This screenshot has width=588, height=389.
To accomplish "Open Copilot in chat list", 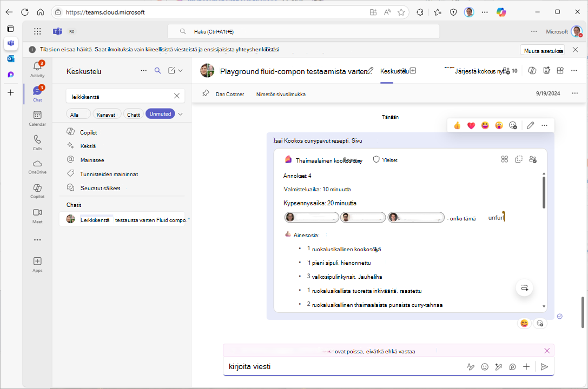I will tap(122, 132).
